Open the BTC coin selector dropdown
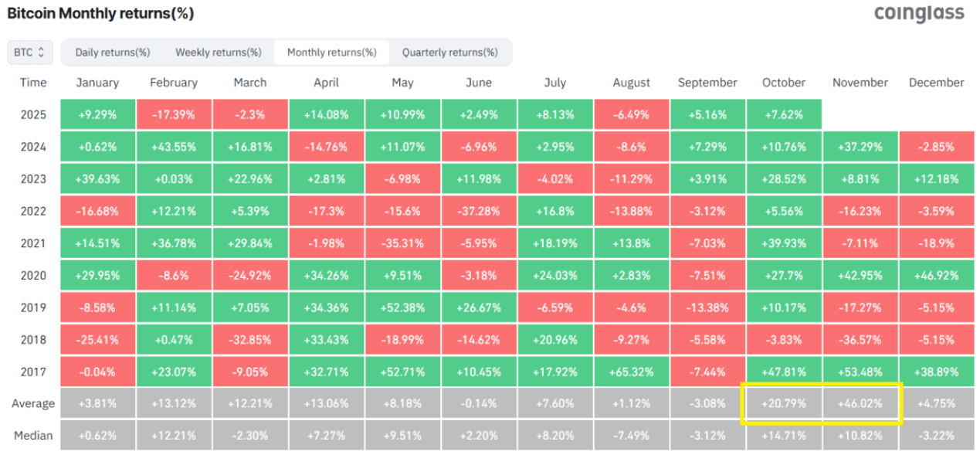Viewport: 980px width, 455px height. (30, 53)
